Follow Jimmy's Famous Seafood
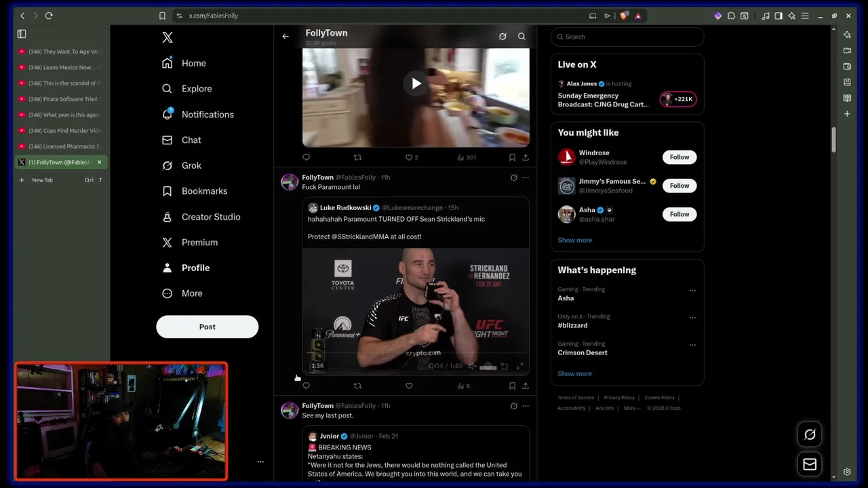Image resolution: width=868 pixels, height=488 pixels. (x=679, y=186)
